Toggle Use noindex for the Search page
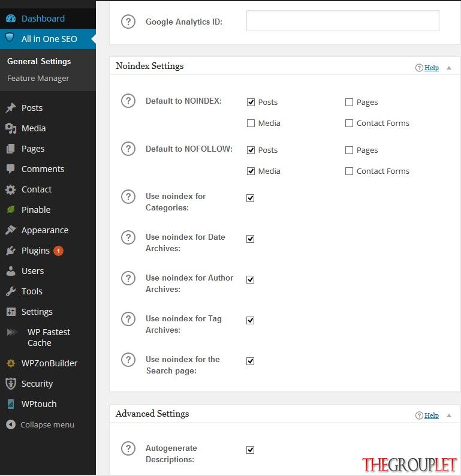This screenshot has height=476, width=461. [x=250, y=361]
